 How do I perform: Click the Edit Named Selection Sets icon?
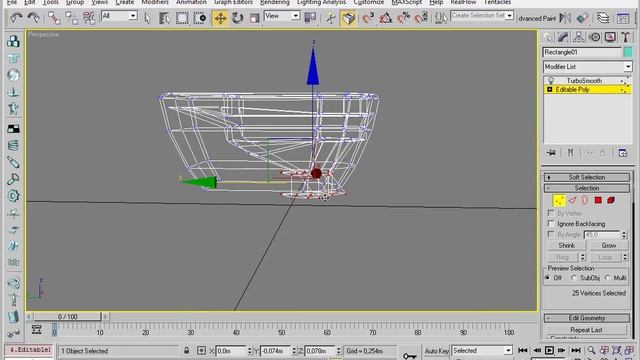(440, 18)
